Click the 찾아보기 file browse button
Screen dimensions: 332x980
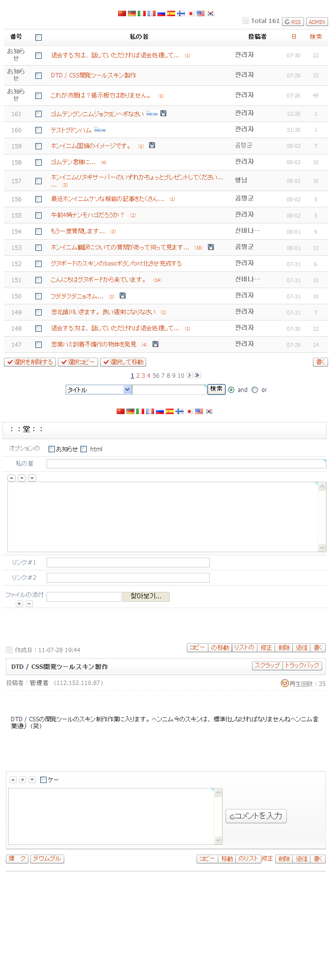point(146,596)
